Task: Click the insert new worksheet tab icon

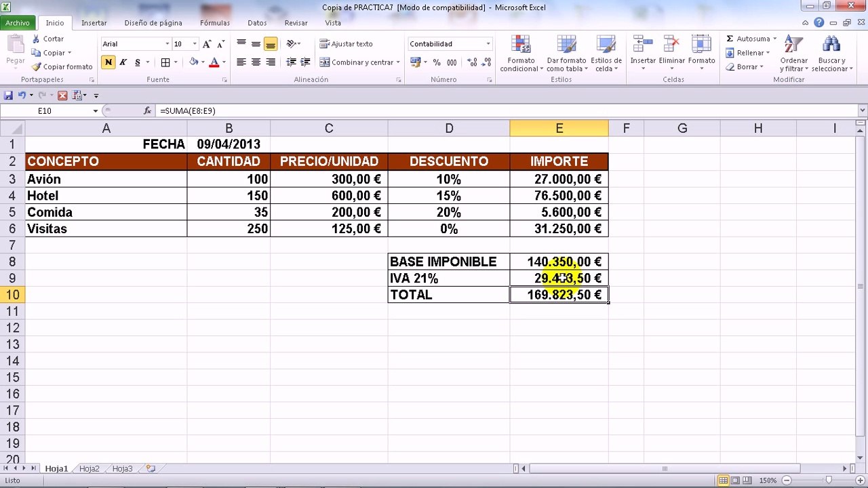Action: (x=151, y=468)
